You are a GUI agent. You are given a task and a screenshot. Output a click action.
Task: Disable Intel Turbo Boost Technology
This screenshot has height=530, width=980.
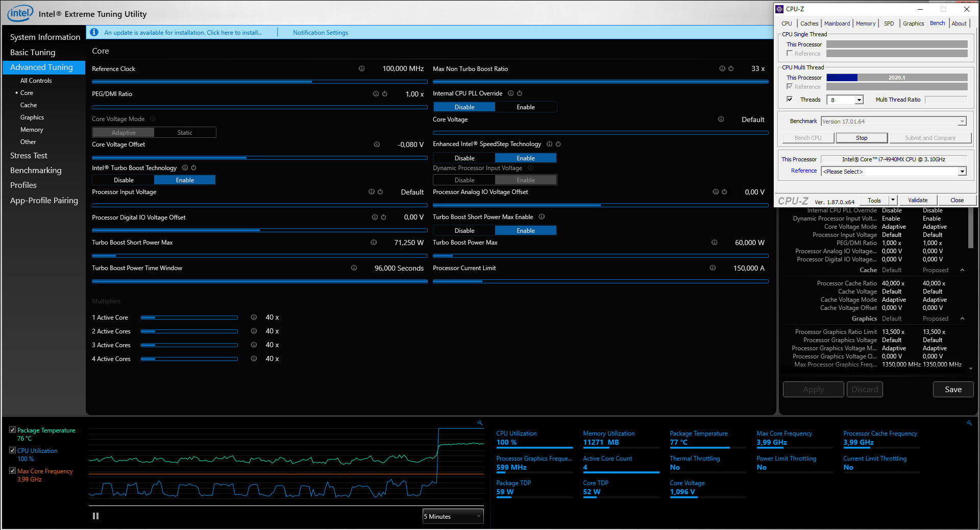[x=124, y=180]
